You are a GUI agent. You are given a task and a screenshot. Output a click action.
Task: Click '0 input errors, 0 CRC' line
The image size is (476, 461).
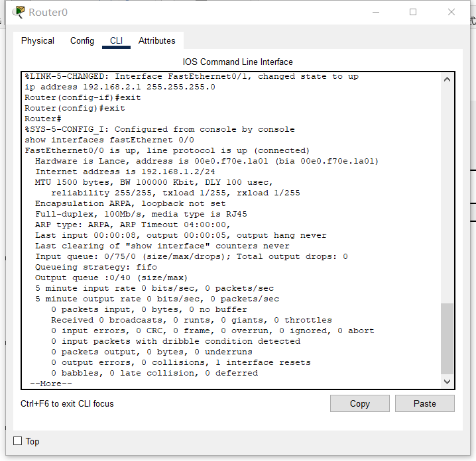(x=213, y=331)
